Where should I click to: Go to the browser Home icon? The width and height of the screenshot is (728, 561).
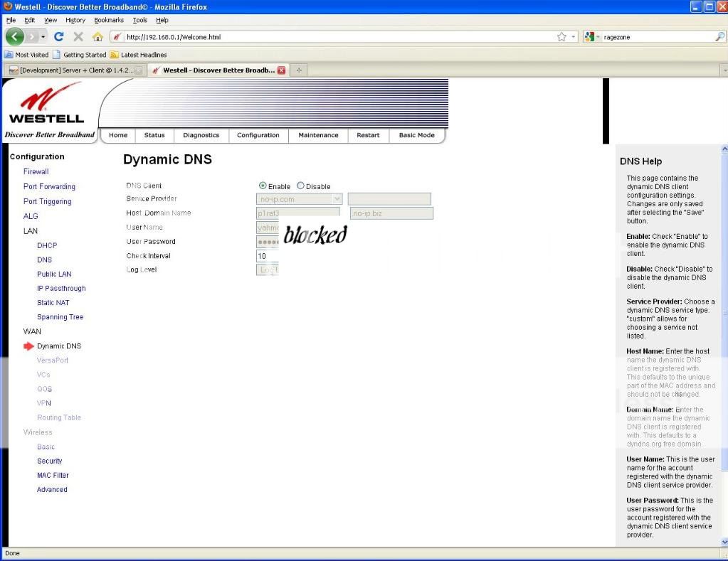(x=97, y=37)
